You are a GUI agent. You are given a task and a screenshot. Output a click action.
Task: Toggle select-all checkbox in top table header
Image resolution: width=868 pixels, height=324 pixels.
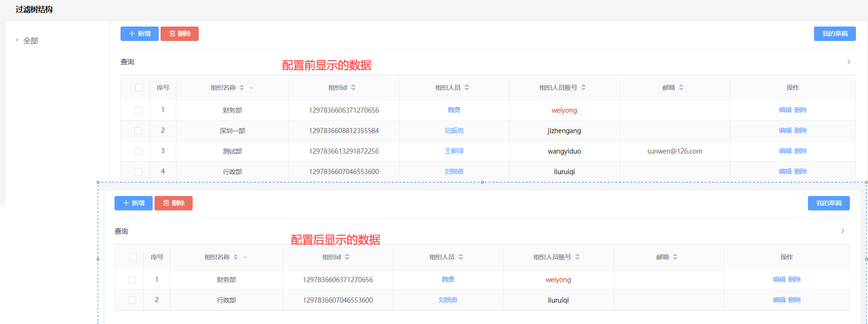[139, 88]
